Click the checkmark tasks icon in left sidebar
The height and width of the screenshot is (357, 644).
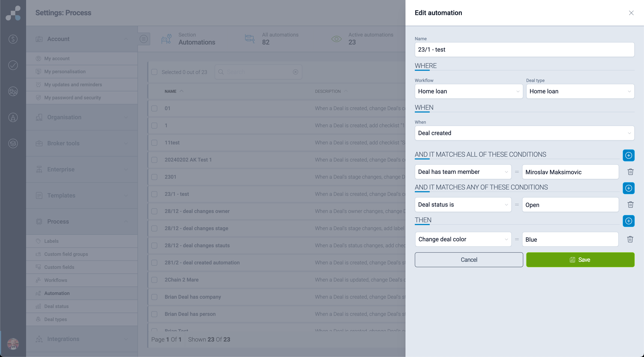click(x=13, y=65)
